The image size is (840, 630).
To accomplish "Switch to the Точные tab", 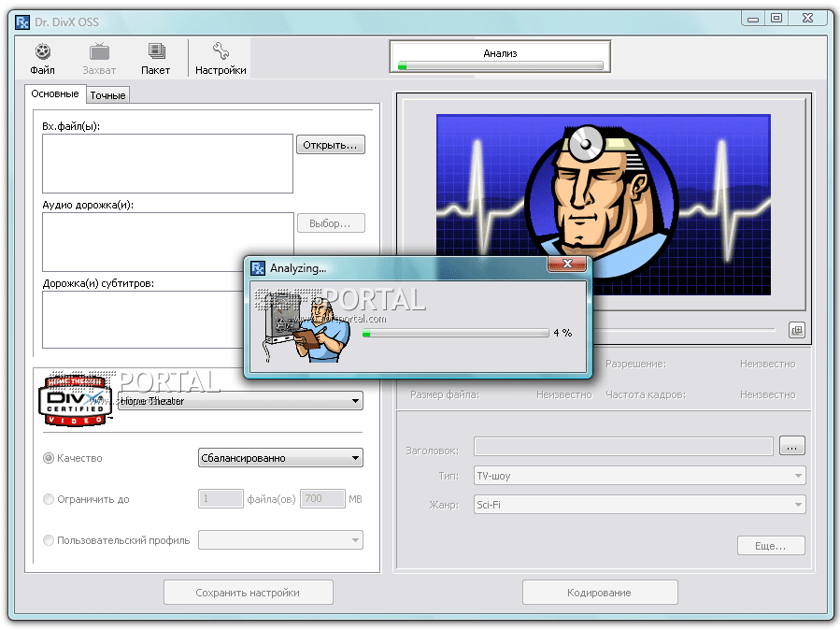I will point(107,95).
